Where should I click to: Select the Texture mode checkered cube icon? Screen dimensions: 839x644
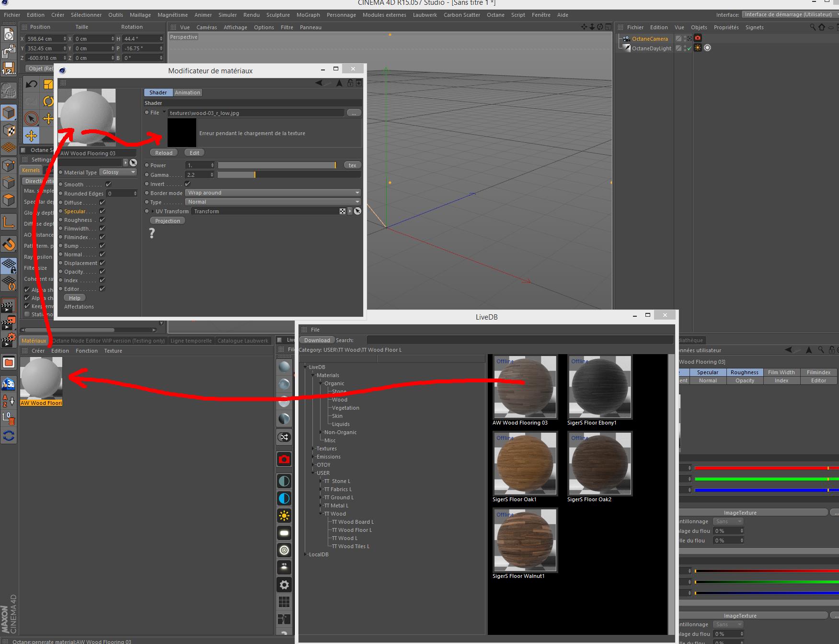(9, 130)
